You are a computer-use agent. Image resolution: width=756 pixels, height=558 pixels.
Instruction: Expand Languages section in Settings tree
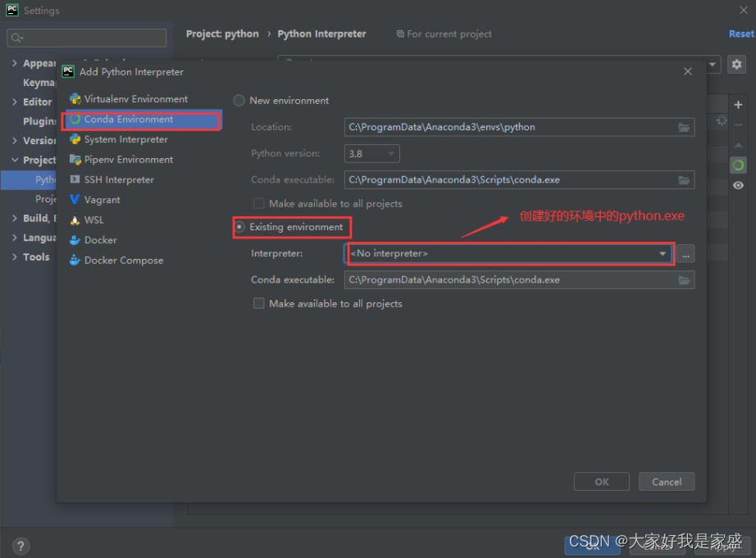click(15, 237)
